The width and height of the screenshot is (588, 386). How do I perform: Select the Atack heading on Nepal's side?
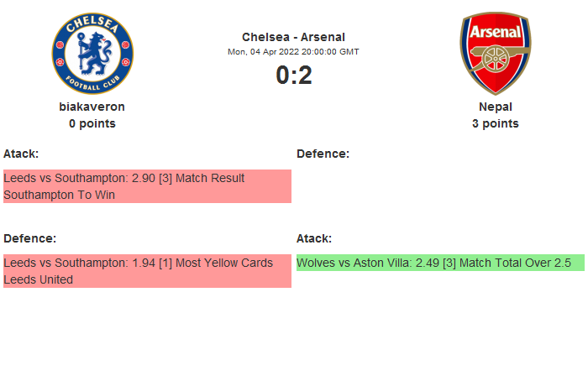(x=314, y=238)
